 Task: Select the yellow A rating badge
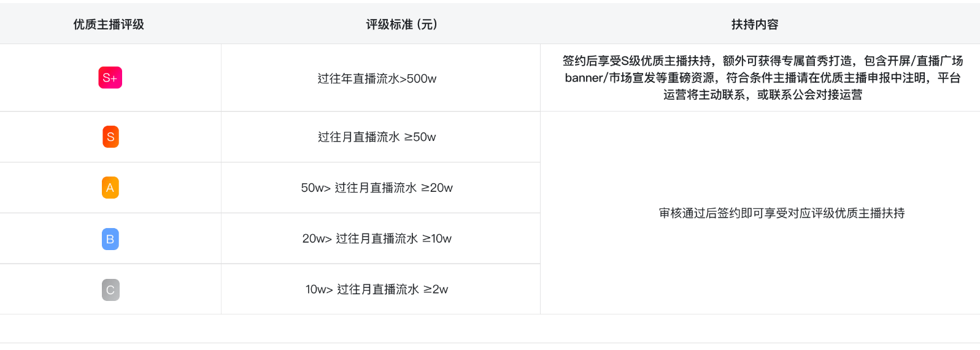110,188
